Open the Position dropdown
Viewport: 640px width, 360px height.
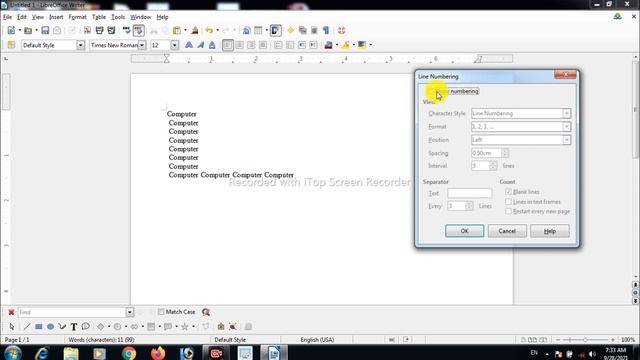coord(567,140)
